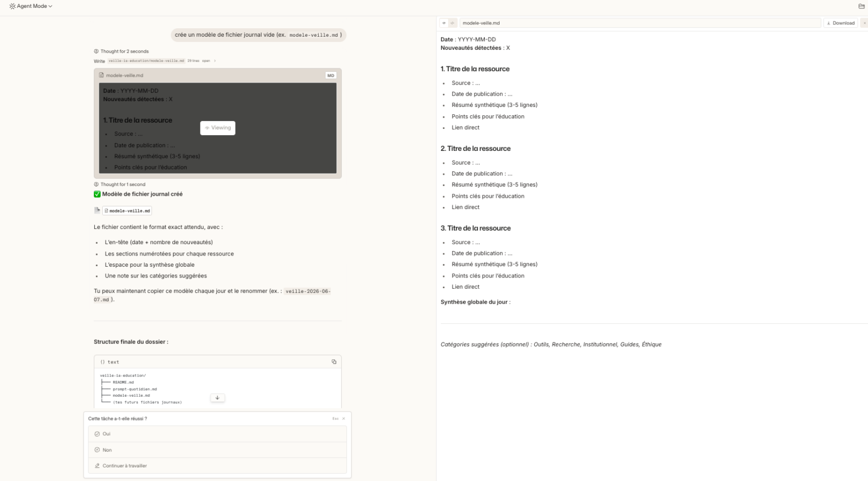The width and height of the screenshot is (868, 481).
Task: Switch to code source view mode
Action: coord(452,23)
